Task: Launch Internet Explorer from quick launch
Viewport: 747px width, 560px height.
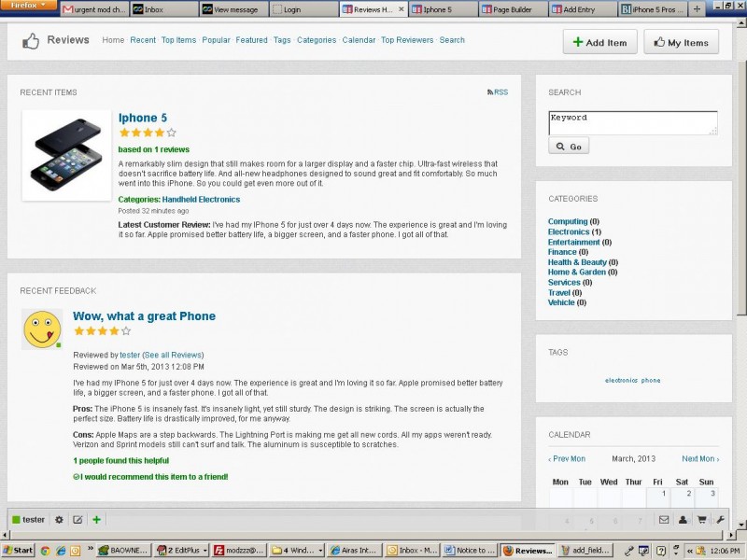Action: pyautogui.click(x=61, y=551)
